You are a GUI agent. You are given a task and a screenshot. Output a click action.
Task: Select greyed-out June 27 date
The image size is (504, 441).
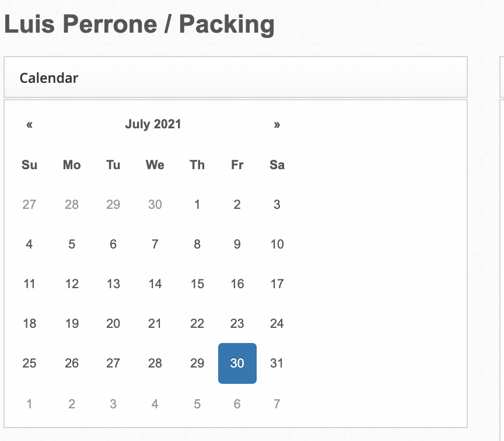click(29, 205)
